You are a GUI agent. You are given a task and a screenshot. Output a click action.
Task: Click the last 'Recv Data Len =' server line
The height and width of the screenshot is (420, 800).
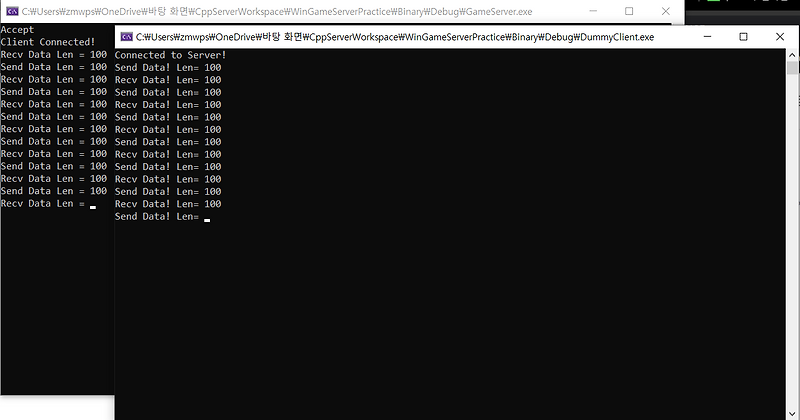click(43, 204)
